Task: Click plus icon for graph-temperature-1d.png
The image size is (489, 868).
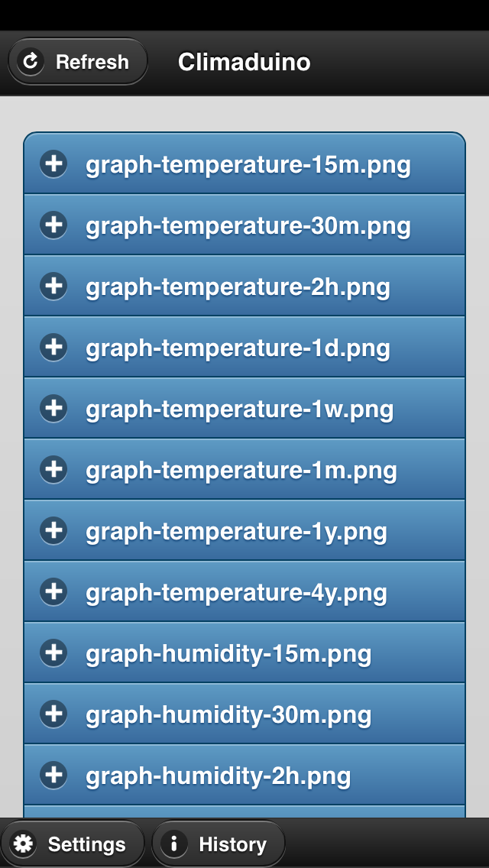Action: [x=53, y=347]
